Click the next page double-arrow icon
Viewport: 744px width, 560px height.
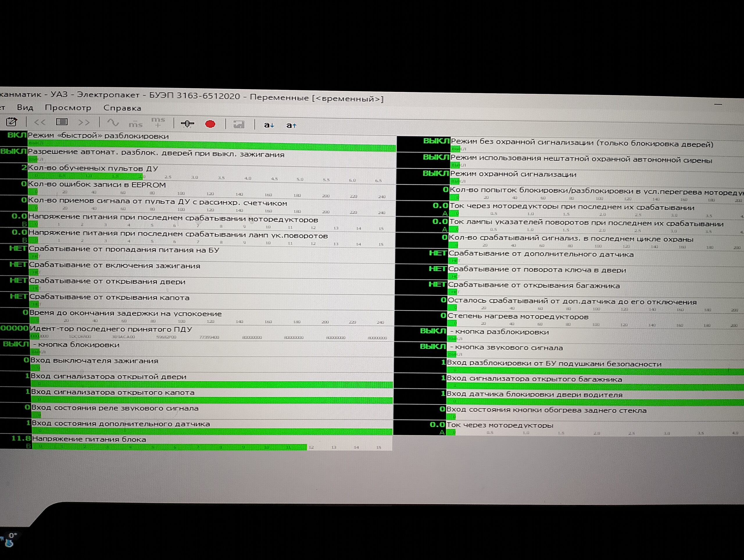coord(84,122)
